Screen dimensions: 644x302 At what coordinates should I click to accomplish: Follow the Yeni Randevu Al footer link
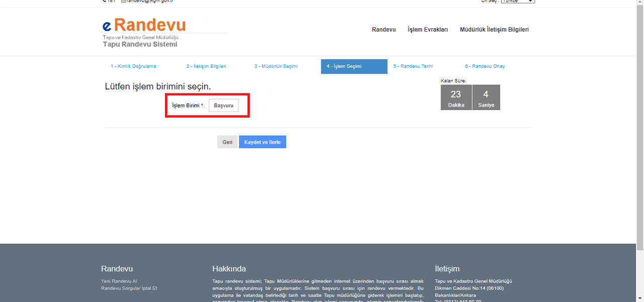(x=119, y=281)
